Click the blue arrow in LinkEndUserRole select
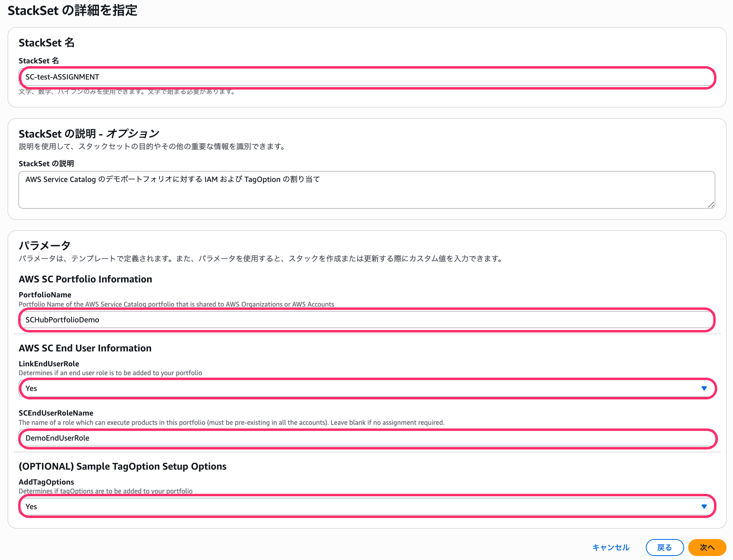This screenshot has height=560, width=733. point(704,389)
